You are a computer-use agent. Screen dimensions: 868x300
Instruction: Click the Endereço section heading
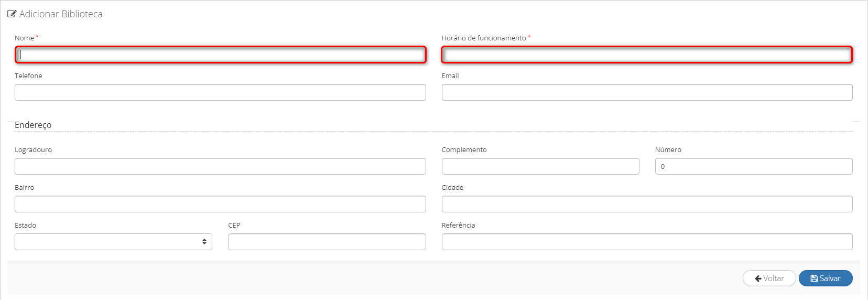point(33,125)
